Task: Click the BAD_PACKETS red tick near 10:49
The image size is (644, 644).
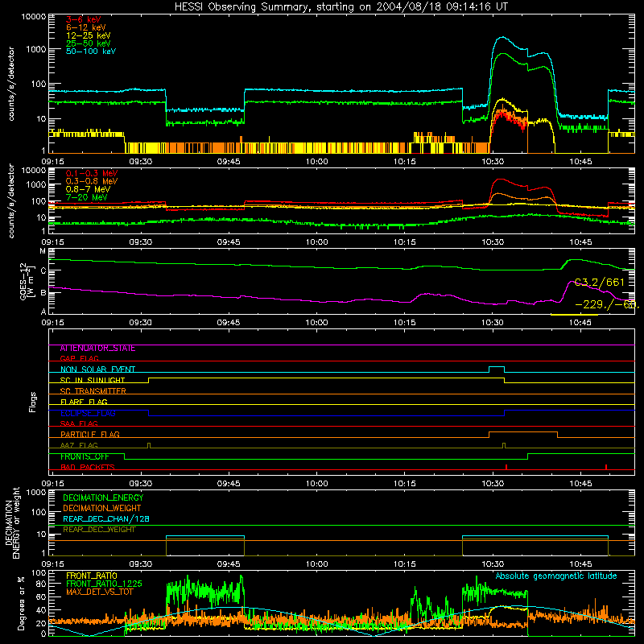Action: [x=606, y=467]
